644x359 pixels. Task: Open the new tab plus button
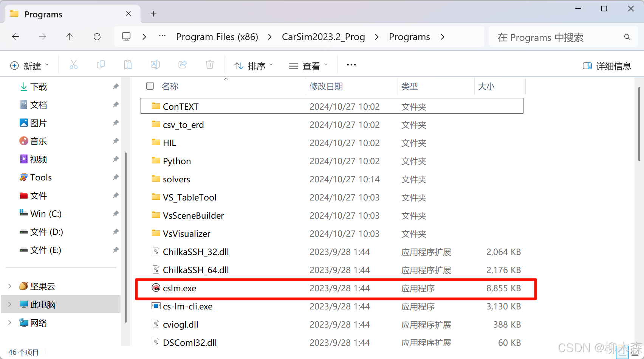(153, 14)
